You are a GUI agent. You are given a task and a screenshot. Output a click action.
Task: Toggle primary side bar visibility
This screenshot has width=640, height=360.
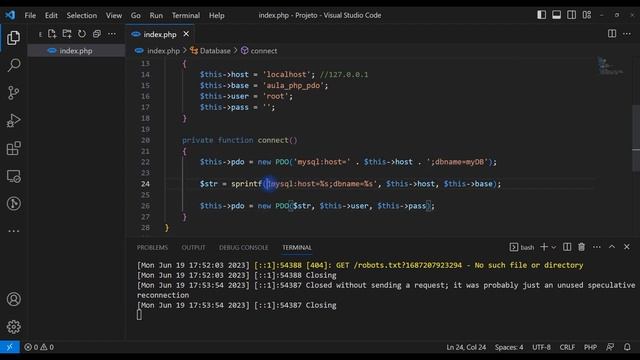[541, 15]
